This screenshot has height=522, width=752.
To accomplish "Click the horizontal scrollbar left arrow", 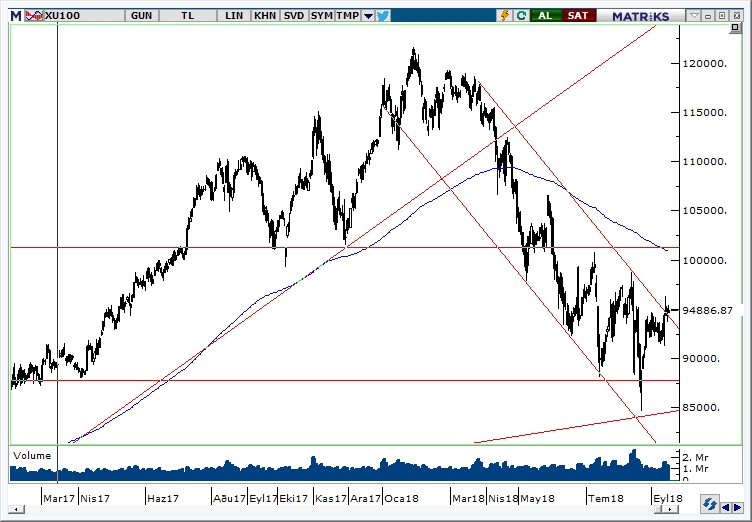I will pos(16,510).
